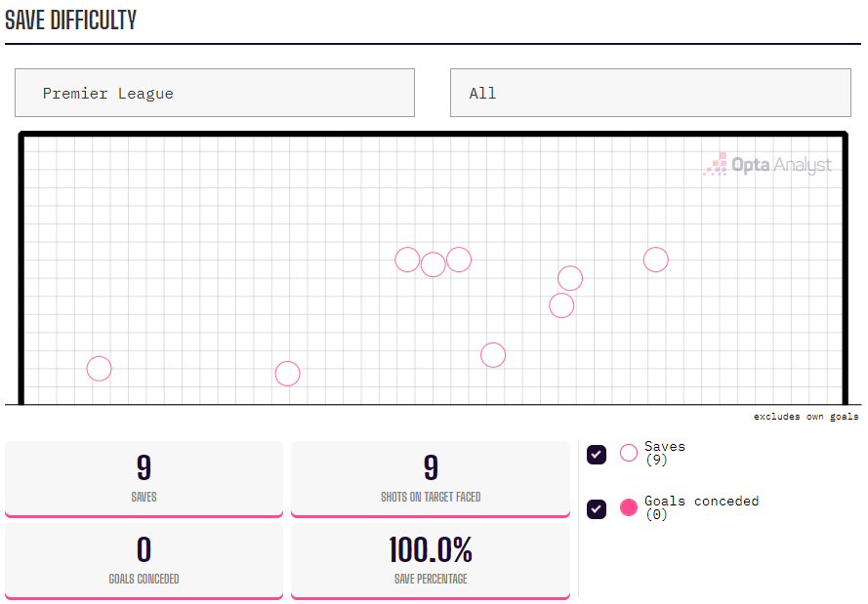Image resolution: width=868 pixels, height=604 pixels.
Task: Select the upper marker of the right-side pair
Action: click(x=570, y=278)
